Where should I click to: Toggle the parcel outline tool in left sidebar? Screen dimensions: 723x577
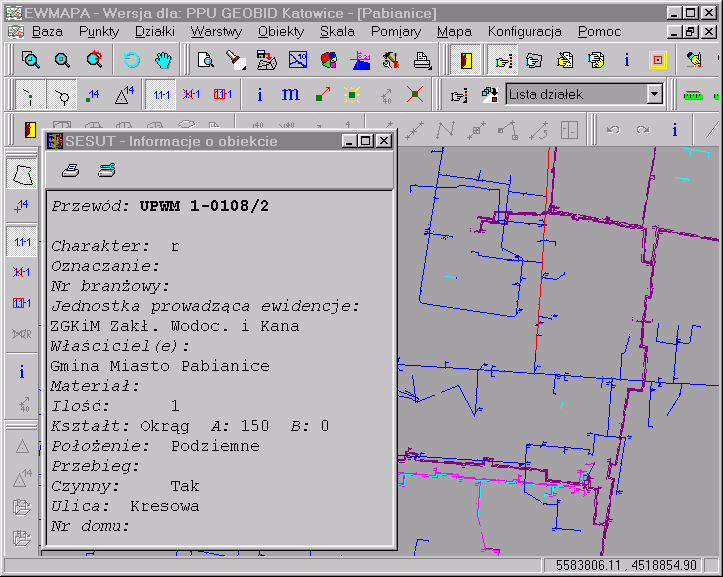(22, 174)
